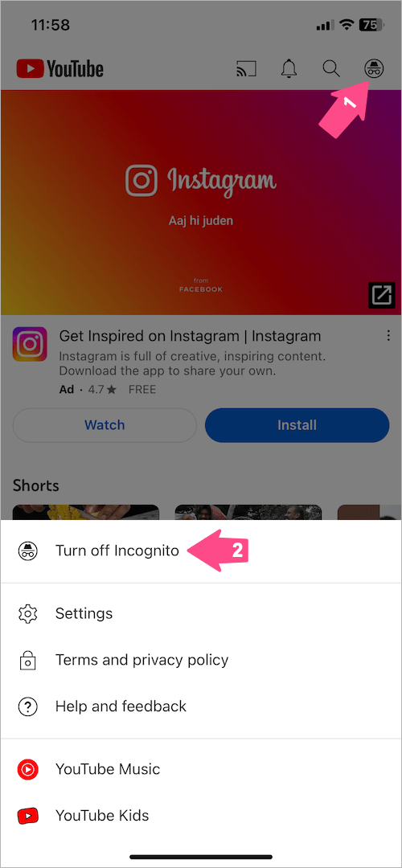Tap the Cast to device icon

pyautogui.click(x=246, y=70)
